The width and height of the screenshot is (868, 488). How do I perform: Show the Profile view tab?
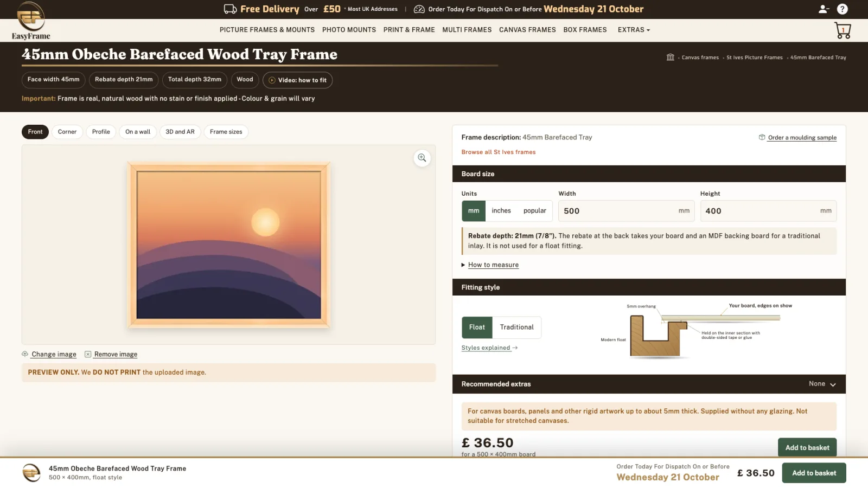click(x=101, y=132)
